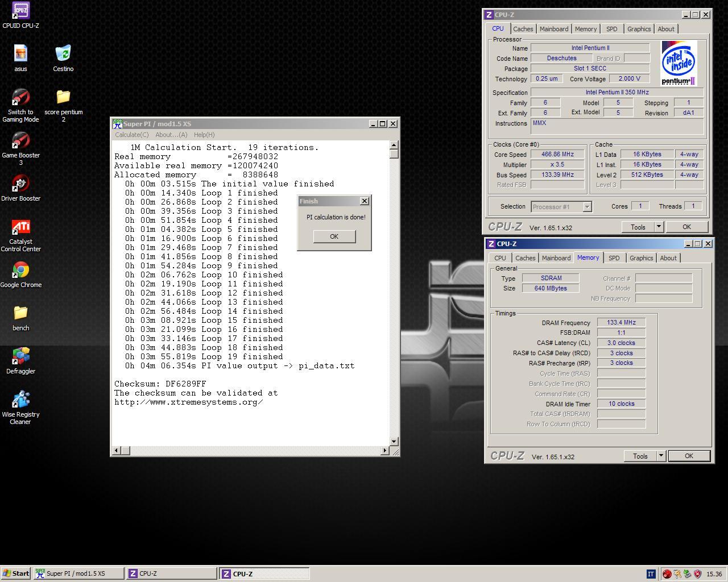
Task: Select About tab in upper CPU-Z window
Action: 666,29
